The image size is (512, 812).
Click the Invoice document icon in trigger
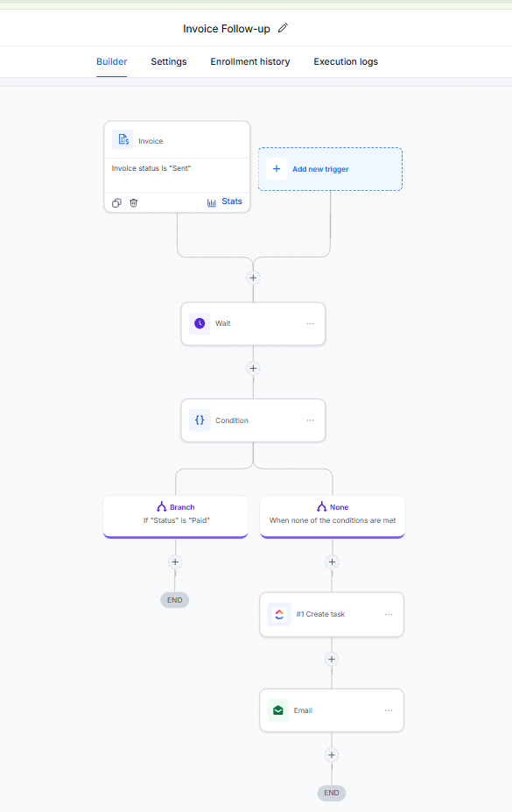tap(123, 140)
